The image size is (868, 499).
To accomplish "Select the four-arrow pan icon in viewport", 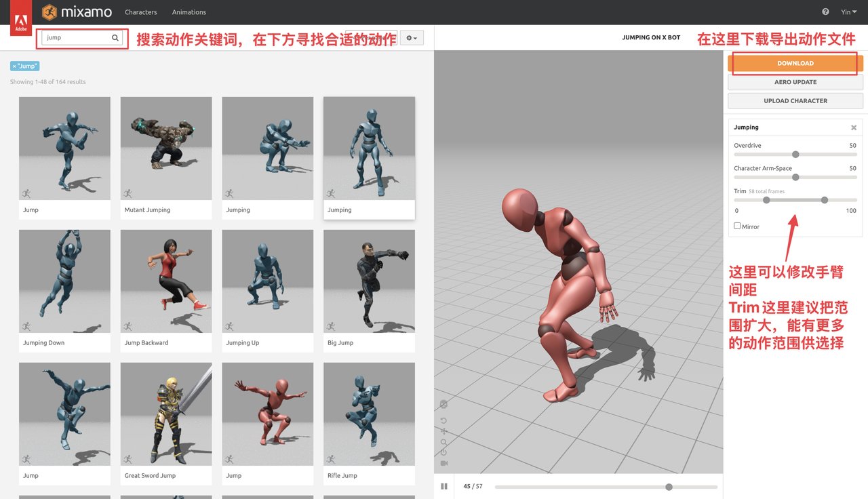I will tap(443, 431).
